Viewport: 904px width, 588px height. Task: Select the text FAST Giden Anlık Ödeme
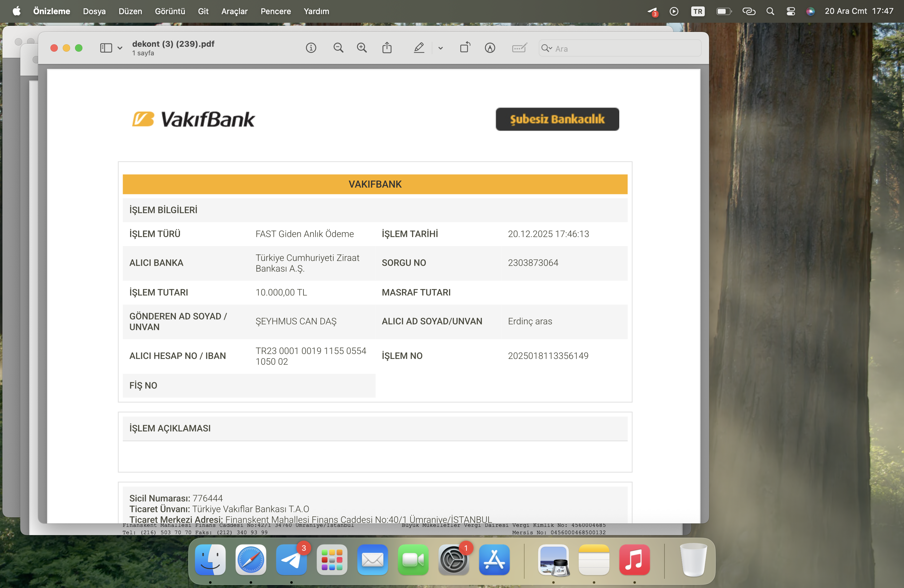(x=305, y=234)
